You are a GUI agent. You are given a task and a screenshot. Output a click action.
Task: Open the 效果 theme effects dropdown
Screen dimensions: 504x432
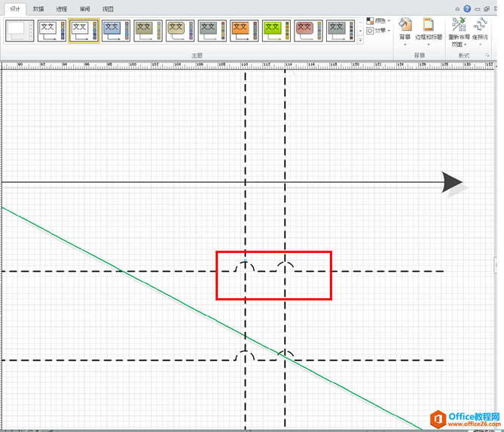tap(379, 31)
